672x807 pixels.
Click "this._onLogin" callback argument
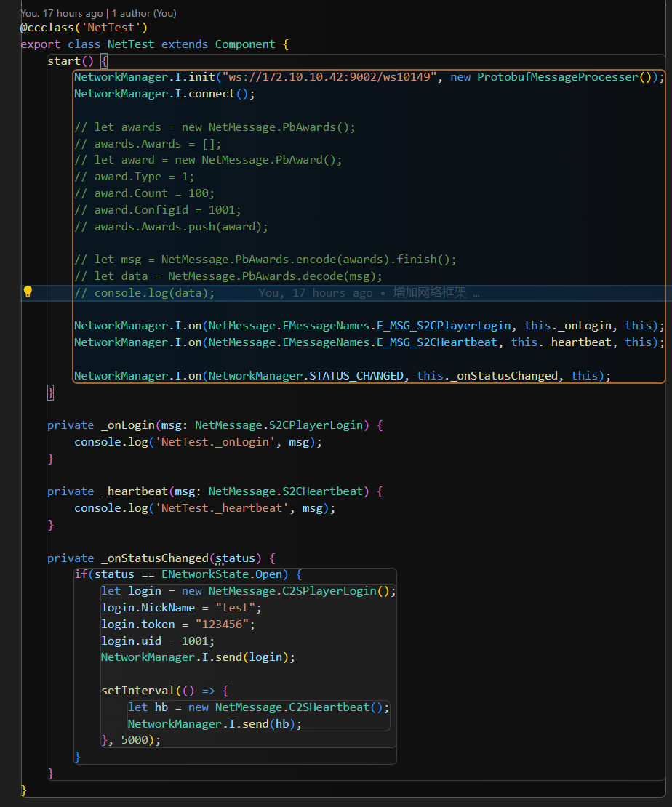tap(568, 326)
